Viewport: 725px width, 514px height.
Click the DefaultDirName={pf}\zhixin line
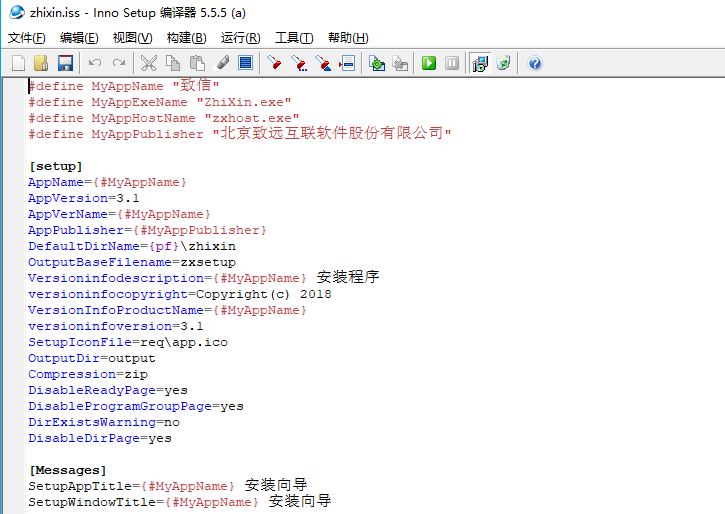point(132,246)
